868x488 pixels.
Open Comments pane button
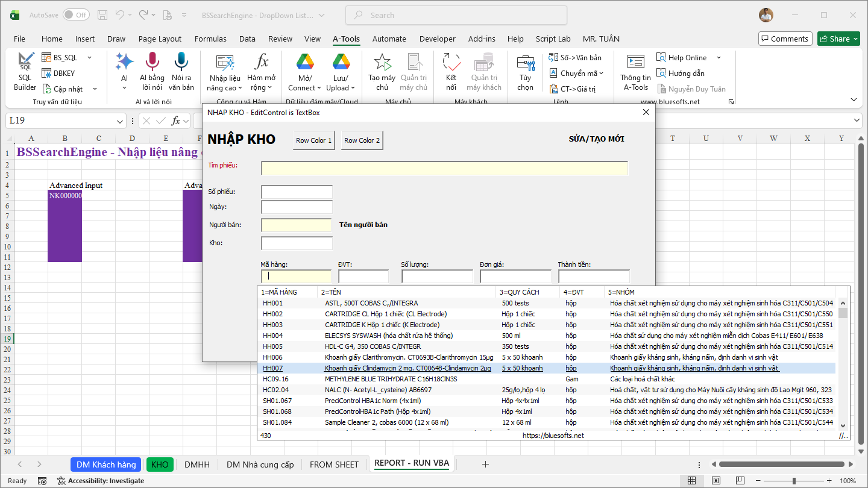[x=785, y=39]
